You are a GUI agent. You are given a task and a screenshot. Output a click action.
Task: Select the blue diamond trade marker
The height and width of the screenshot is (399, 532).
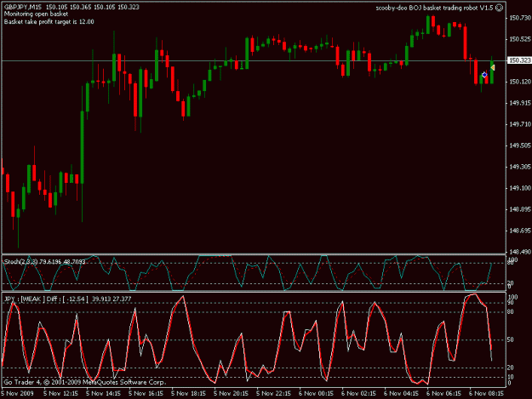pos(484,75)
